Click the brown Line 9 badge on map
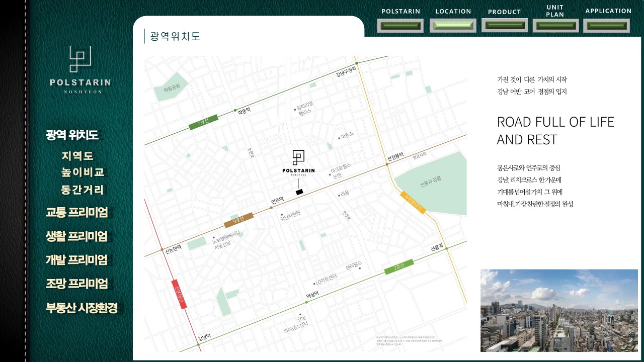The height and width of the screenshot is (362, 644). [x=238, y=220]
